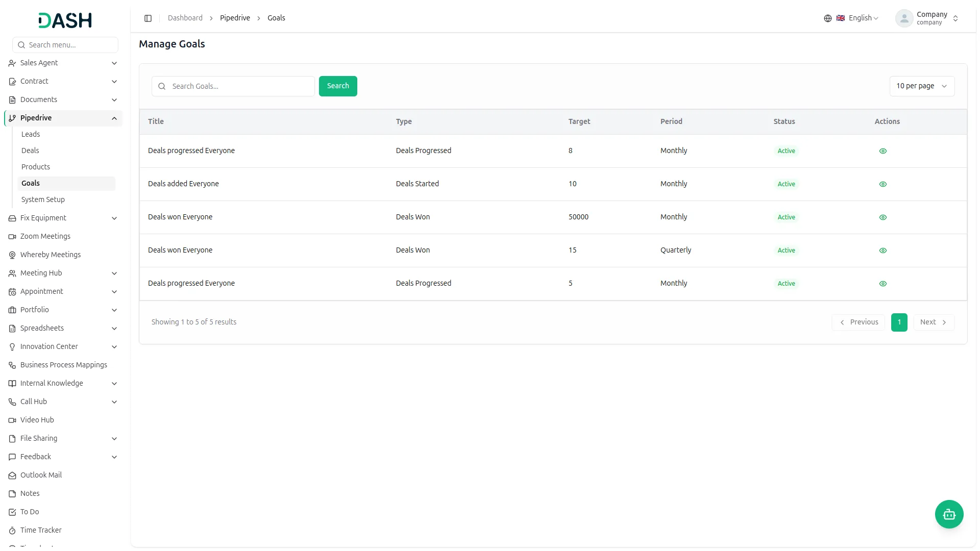
Task: Click the Search menu field
Action: click(65, 45)
